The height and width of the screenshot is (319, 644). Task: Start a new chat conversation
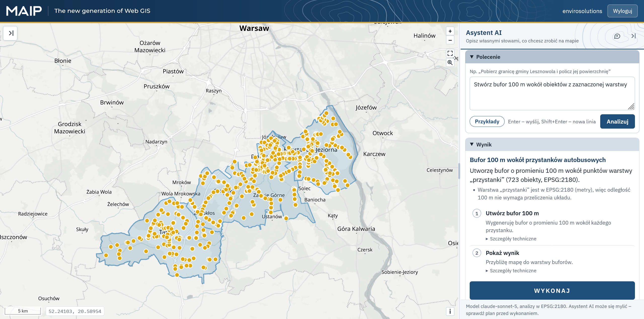click(x=617, y=36)
